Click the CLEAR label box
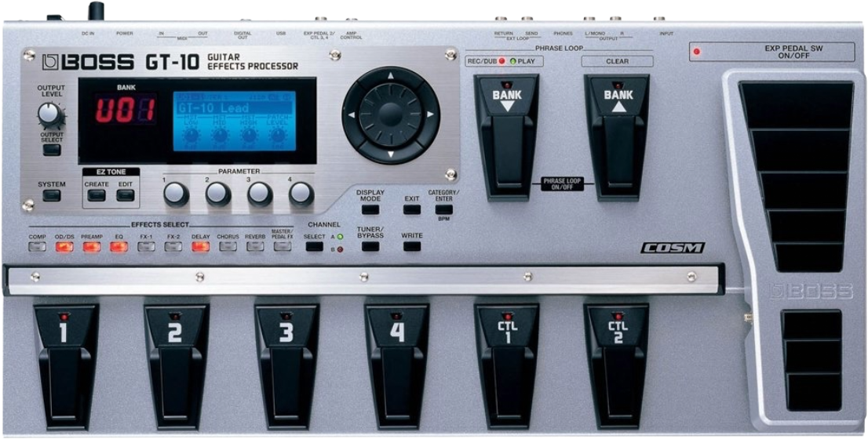 (x=617, y=61)
